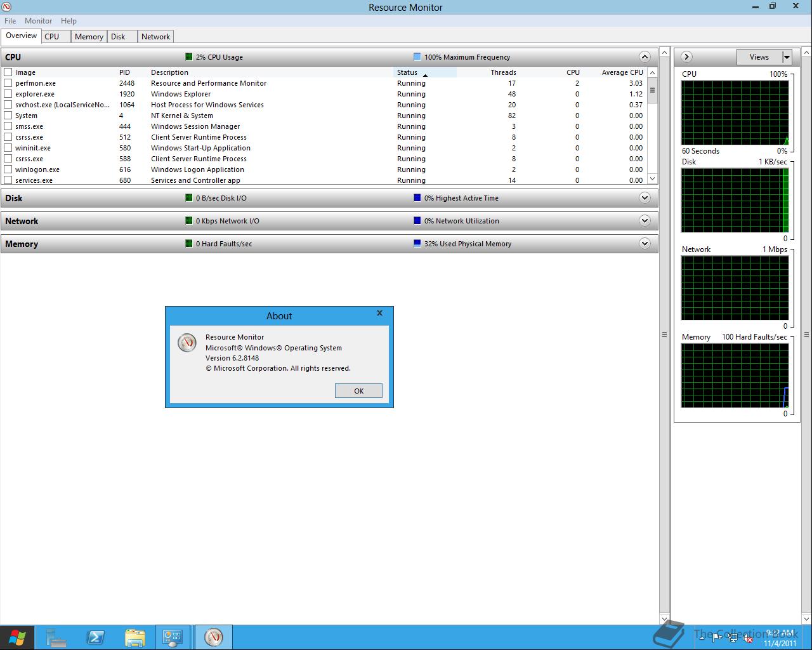This screenshot has height=650, width=812.
Task: Tick the select-all Image header checkbox
Action: [8, 72]
